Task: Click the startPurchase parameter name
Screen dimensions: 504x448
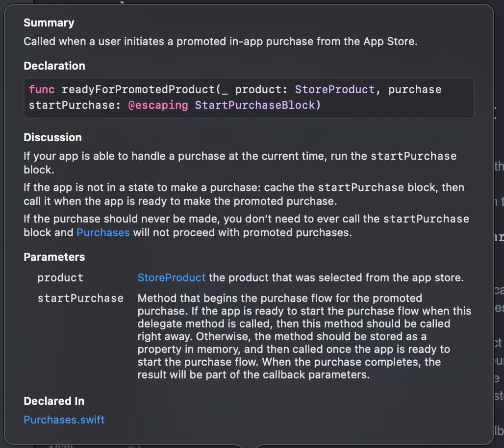Action: (x=80, y=298)
